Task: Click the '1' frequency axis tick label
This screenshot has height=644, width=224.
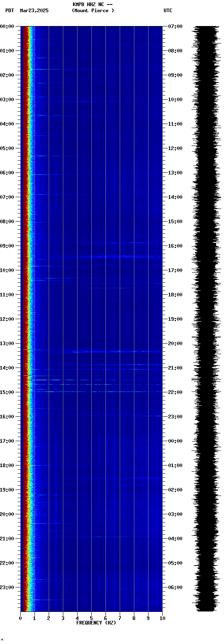Action: click(34, 618)
